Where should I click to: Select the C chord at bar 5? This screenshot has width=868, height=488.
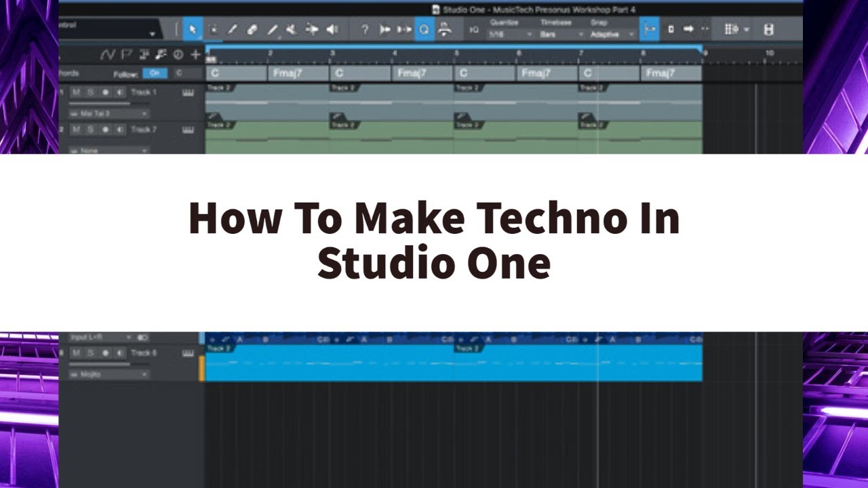485,73
